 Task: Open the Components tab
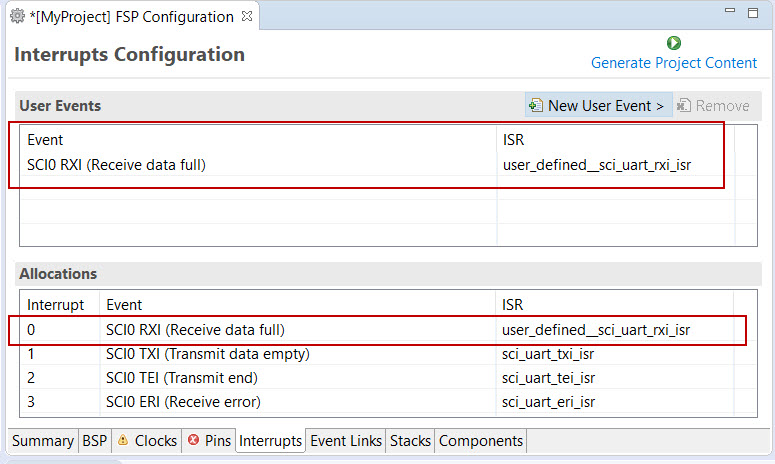point(480,441)
